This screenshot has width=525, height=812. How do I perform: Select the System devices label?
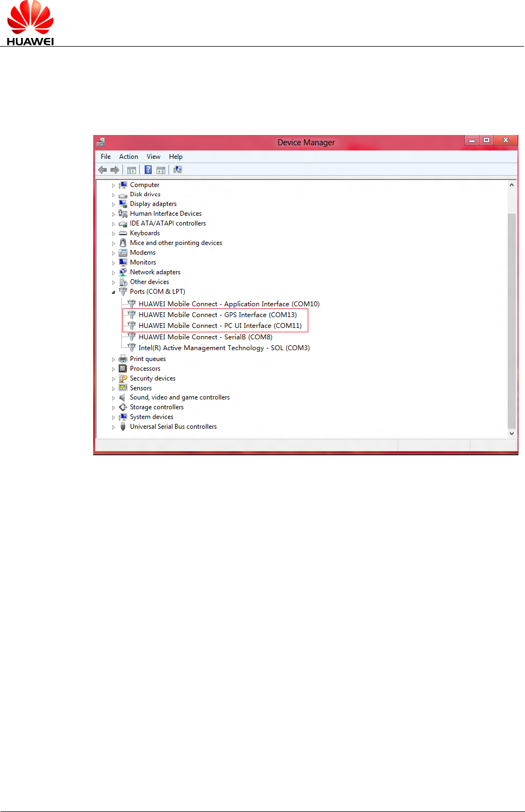coord(152,417)
